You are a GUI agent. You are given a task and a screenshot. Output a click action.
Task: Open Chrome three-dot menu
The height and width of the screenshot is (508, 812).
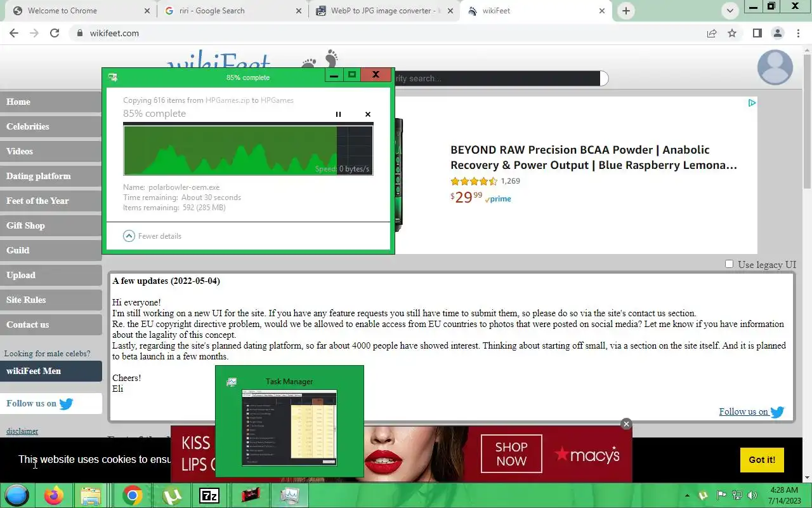(798, 33)
